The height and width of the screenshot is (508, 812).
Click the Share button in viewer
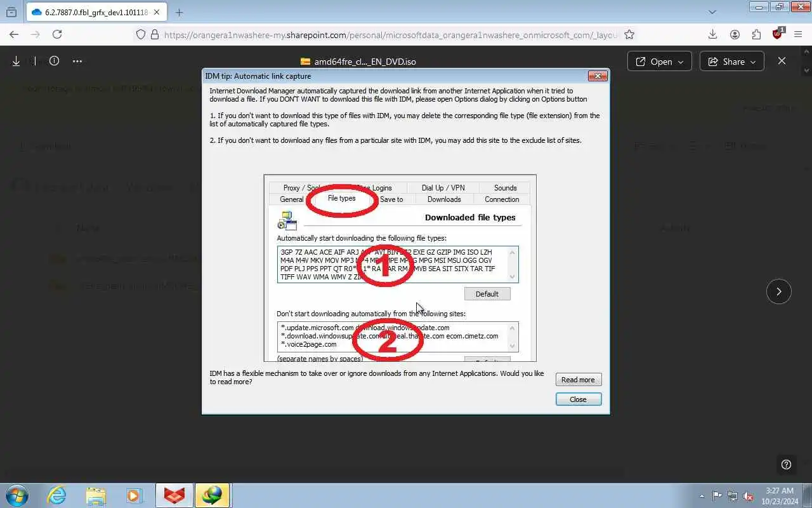(x=732, y=62)
